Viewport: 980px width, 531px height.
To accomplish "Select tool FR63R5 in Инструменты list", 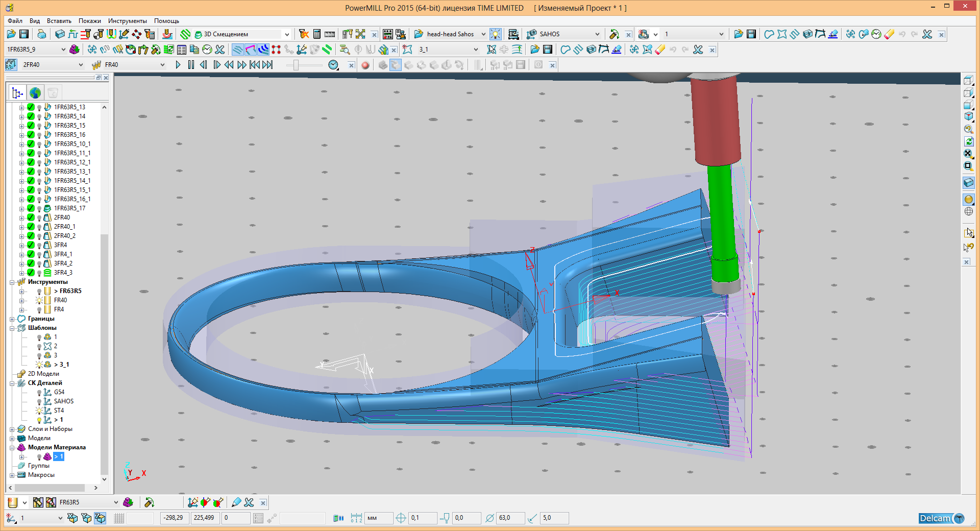I will 70,291.
